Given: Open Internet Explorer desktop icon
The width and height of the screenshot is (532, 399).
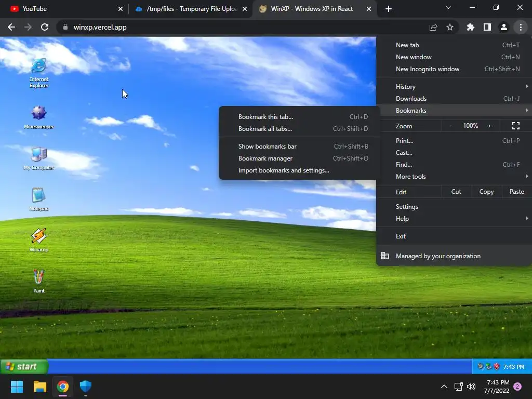Looking at the screenshot, I should (38, 73).
